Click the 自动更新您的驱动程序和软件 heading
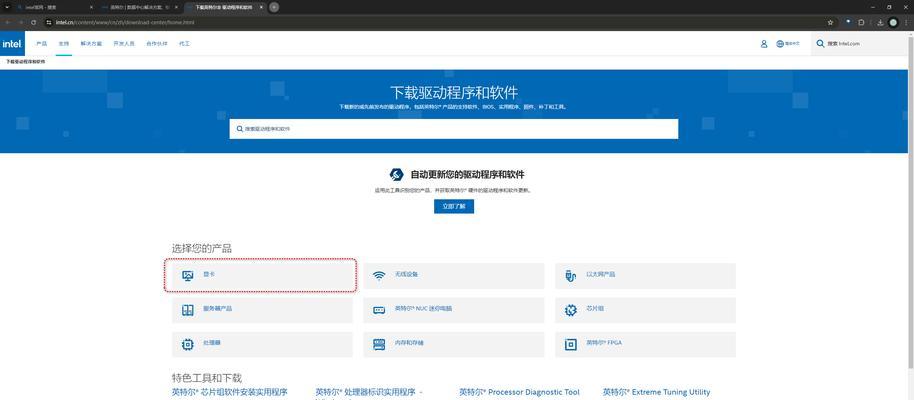 [467, 174]
